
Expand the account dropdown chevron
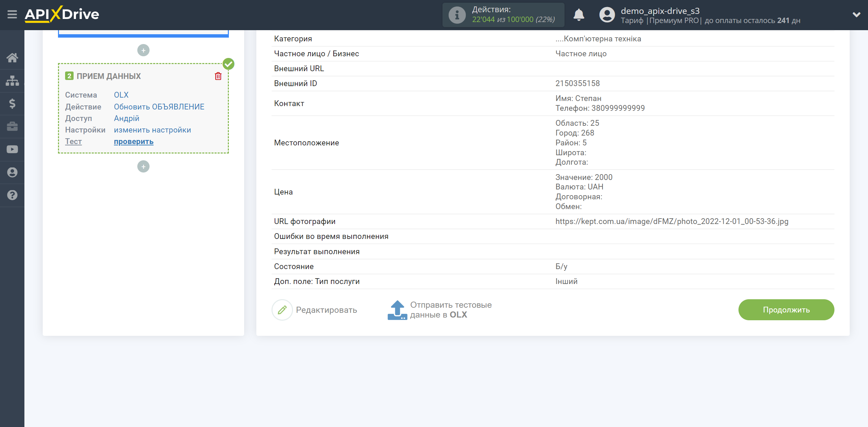[x=856, y=15]
